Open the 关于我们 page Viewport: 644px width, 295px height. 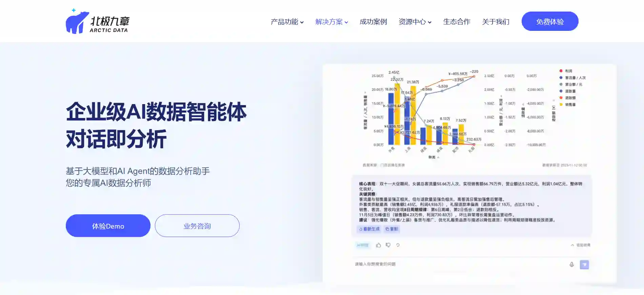[x=496, y=22]
